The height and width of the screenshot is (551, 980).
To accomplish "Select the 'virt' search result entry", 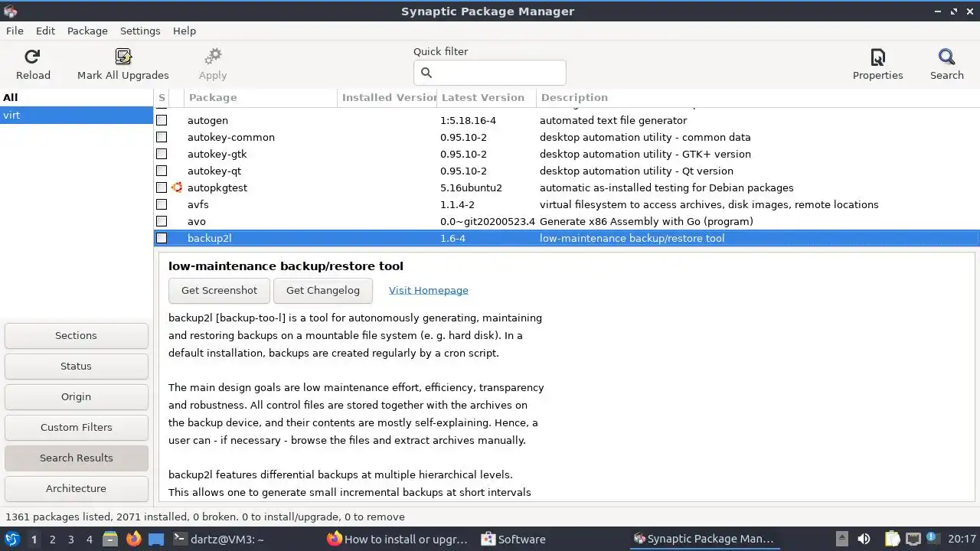I will tap(77, 115).
